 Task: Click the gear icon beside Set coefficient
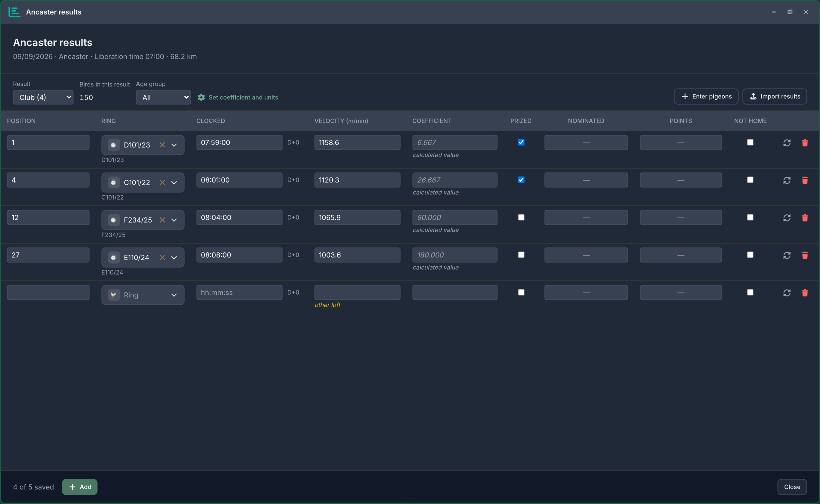tap(201, 97)
